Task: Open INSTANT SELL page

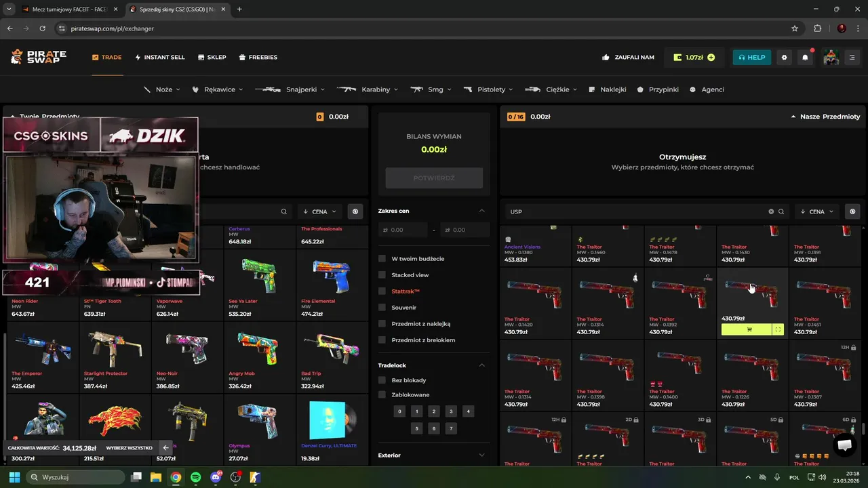Action: point(160,58)
